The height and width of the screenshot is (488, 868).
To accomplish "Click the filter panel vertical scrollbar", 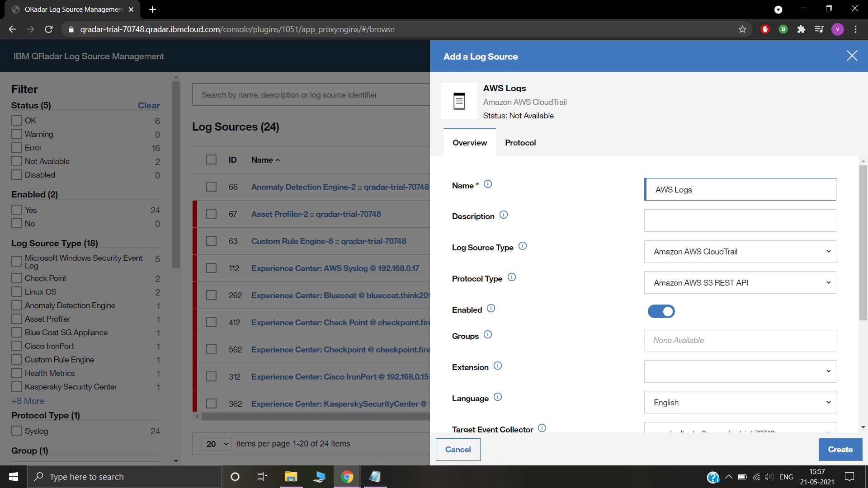I will [176, 175].
